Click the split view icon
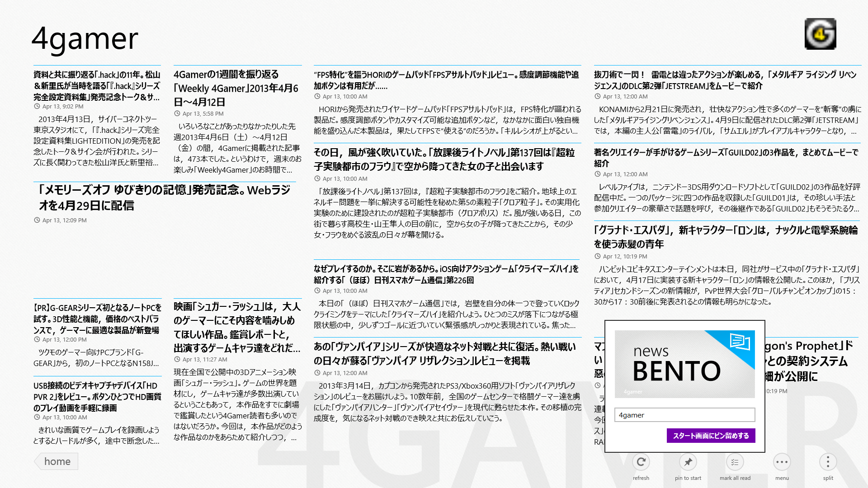 coord(828,462)
